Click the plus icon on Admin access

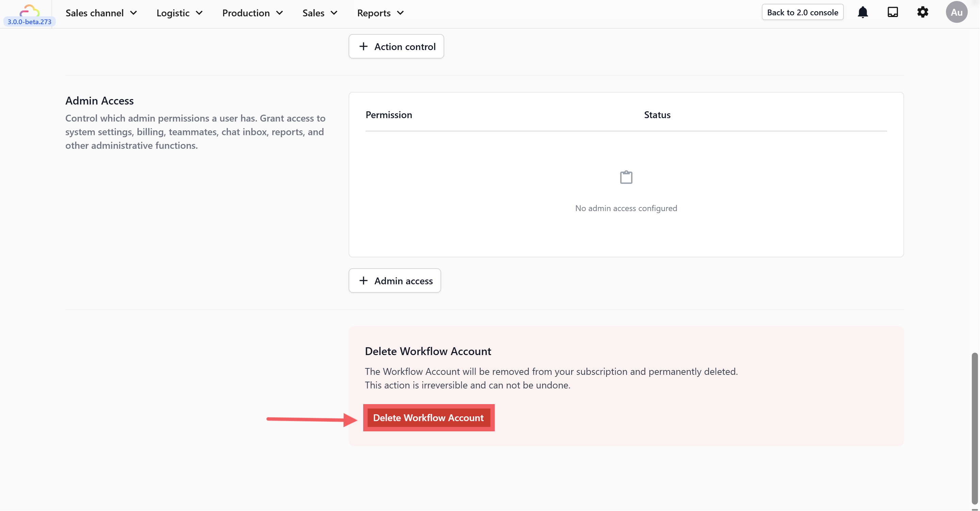point(363,281)
